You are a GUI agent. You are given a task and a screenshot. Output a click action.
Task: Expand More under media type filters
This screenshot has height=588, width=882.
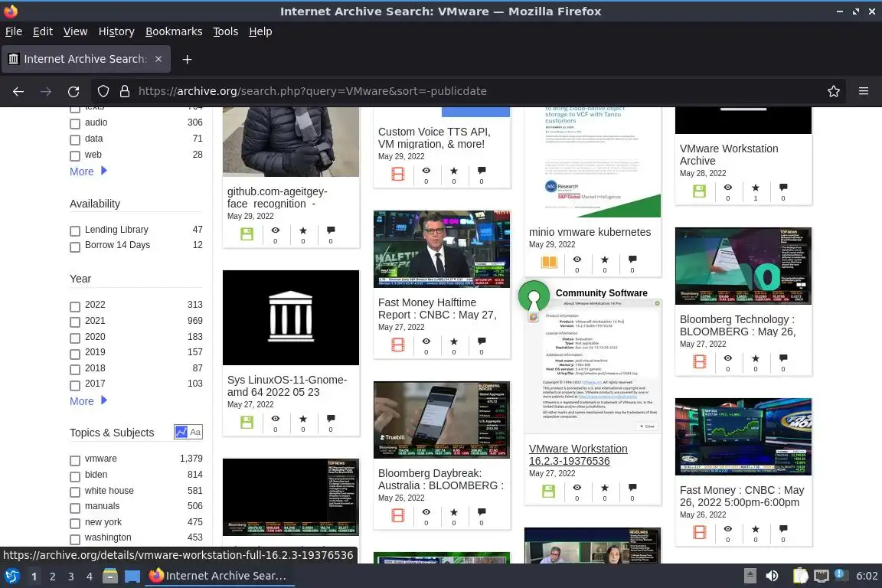88,171
